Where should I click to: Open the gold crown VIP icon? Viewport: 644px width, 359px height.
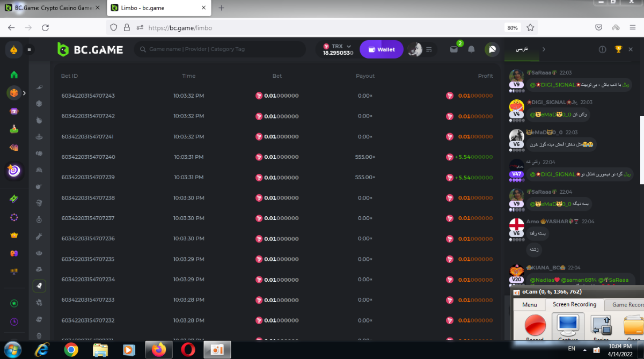(14, 235)
